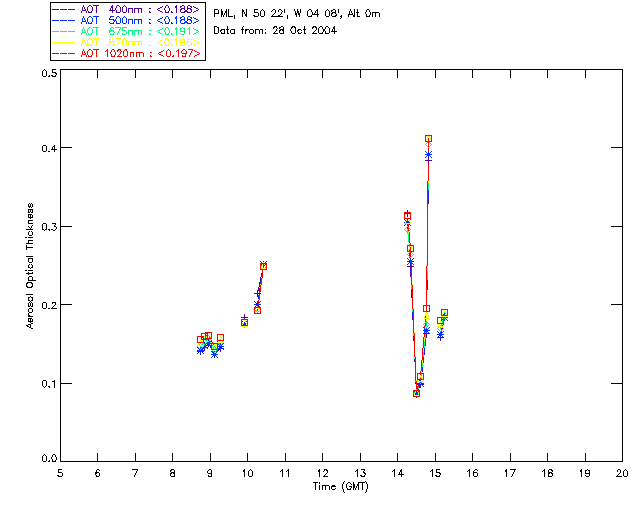Click the hour 18 x-axis label
The width and height of the screenshot is (640, 512).
pyautogui.click(x=547, y=473)
